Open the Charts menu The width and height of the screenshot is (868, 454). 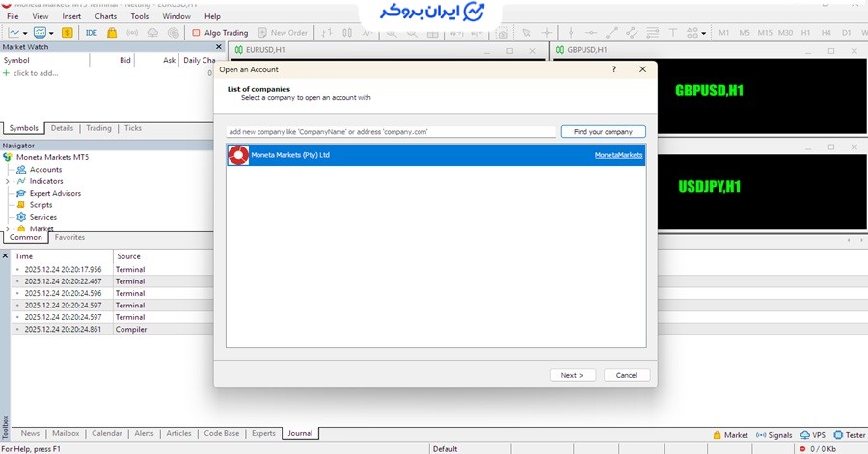[x=106, y=16]
